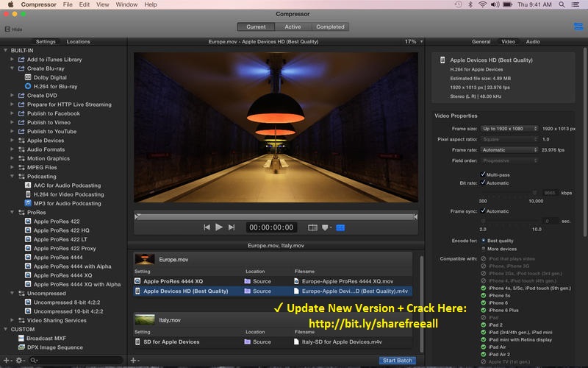This screenshot has height=368, width=588.
Task: Click the Uncompressed 8-bit 4:2:2 icon
Action: 28,302
